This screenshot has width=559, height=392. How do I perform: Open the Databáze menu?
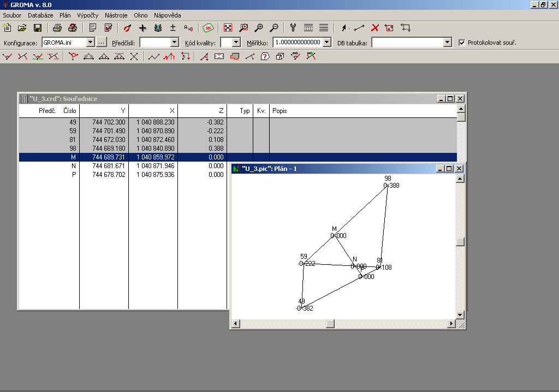pos(40,15)
